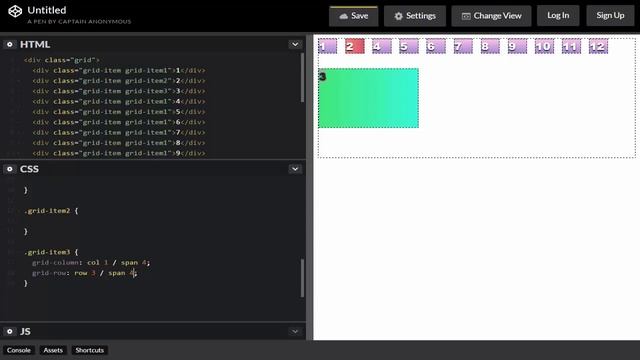Open the Shortcuts panel
Image resolution: width=640 pixels, height=360 pixels.
(x=89, y=350)
